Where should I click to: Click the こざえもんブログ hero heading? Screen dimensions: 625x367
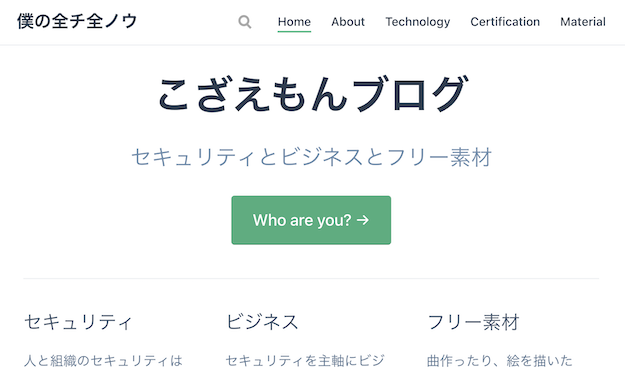(313, 95)
